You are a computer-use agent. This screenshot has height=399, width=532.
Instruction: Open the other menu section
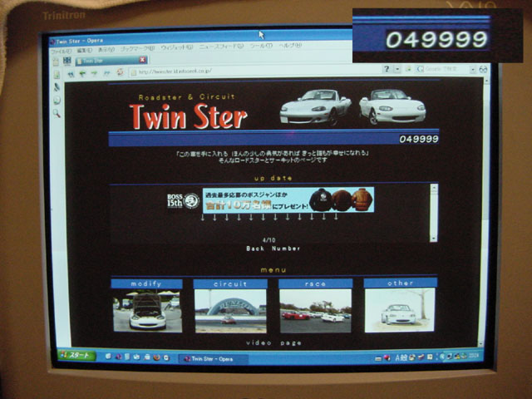point(401,283)
